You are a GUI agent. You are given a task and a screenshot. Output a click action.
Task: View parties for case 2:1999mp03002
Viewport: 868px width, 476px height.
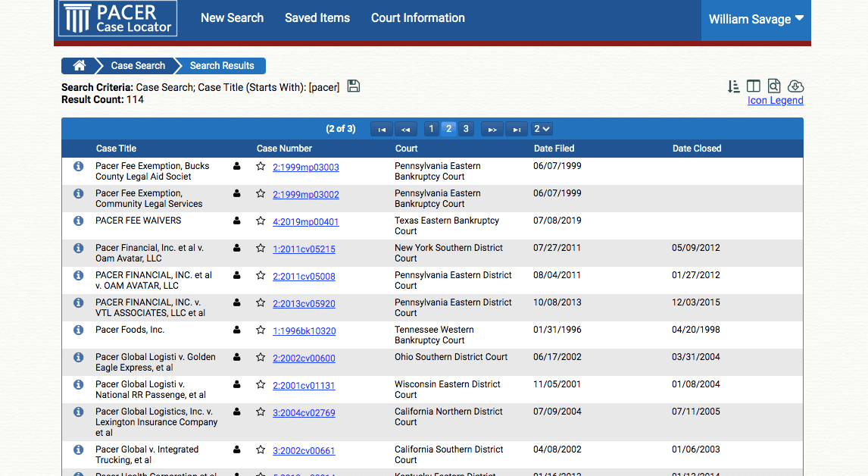237,193
